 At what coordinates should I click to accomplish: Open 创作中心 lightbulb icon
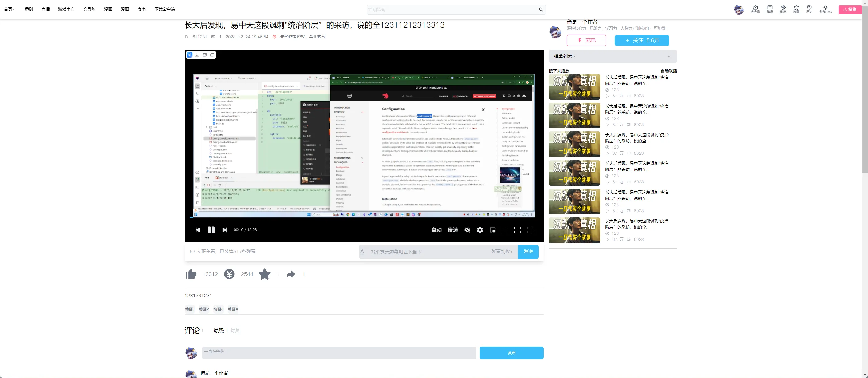825,7
